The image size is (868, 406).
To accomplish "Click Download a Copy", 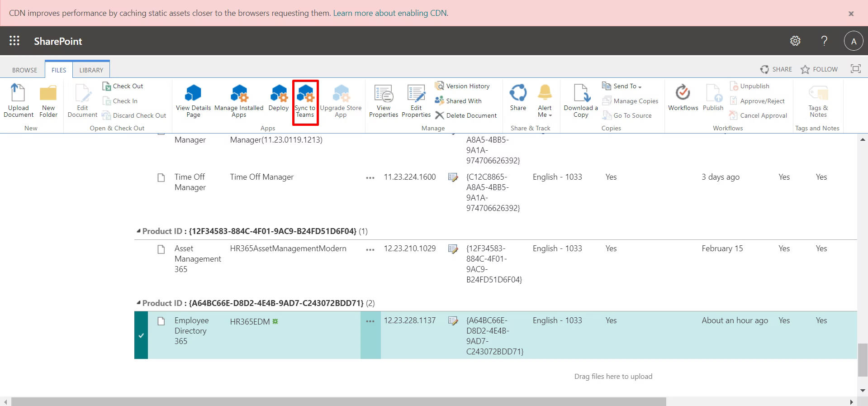I will [581, 100].
